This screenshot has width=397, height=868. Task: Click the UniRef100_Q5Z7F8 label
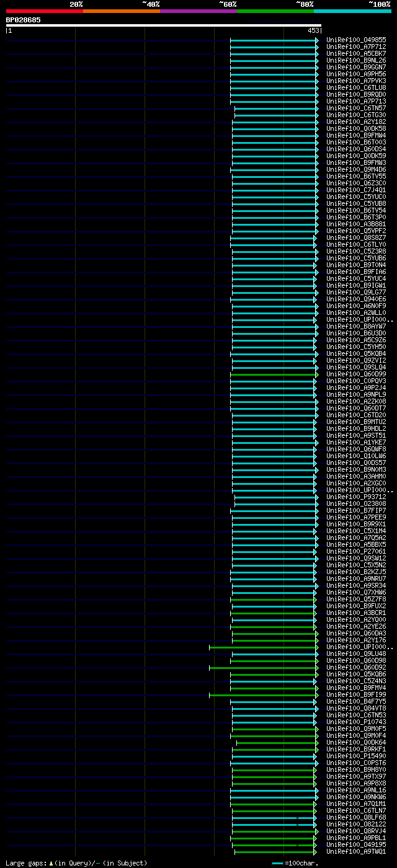[356, 599]
